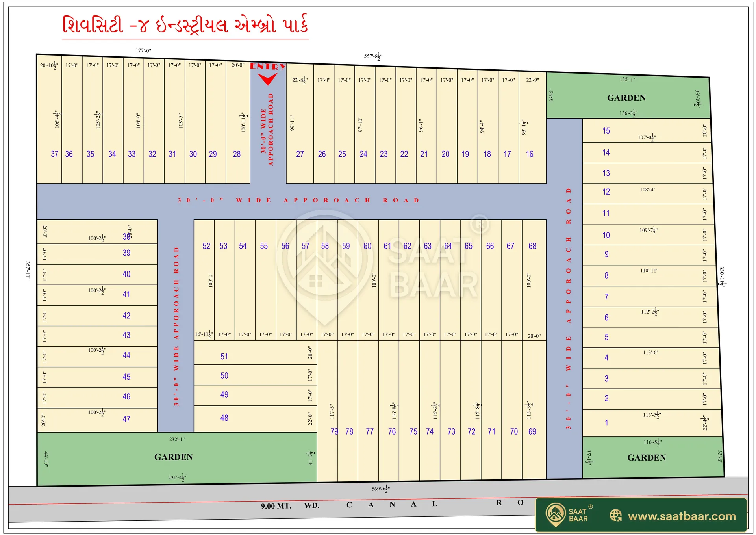Click the red ENTRY arrow icon
The height and width of the screenshot is (535, 756).
[268, 79]
